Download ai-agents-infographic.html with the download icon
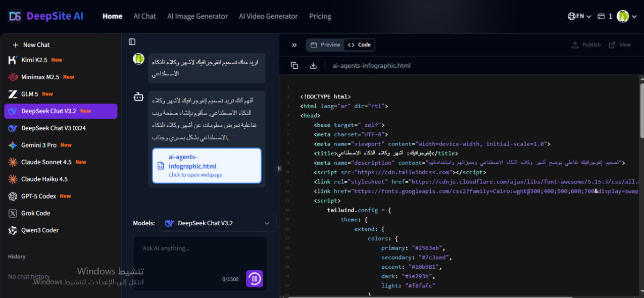The image size is (644, 298). coord(313,65)
